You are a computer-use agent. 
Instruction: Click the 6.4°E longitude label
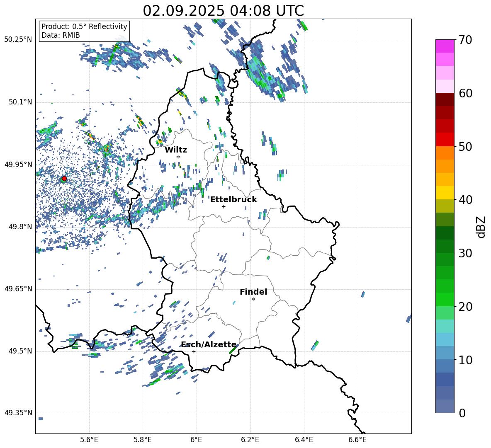click(x=304, y=440)
